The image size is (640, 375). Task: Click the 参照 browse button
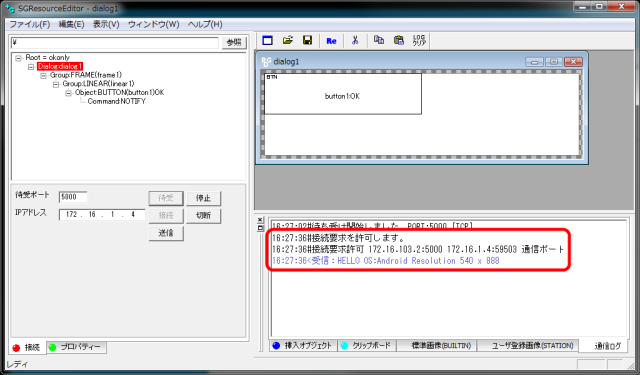(x=234, y=42)
